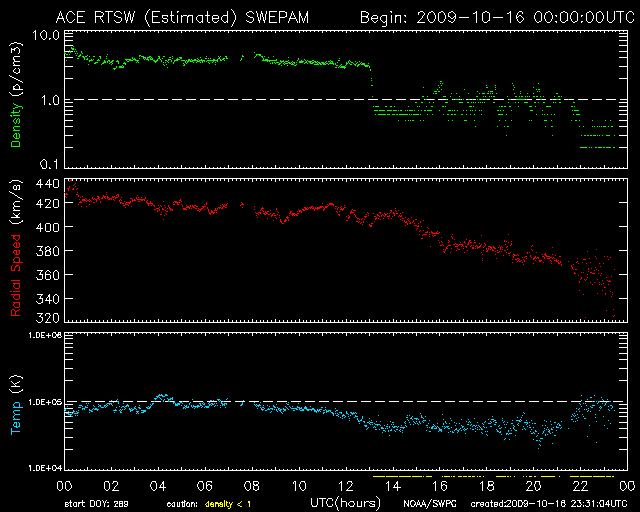Screen dimensions: 640x512
Task: Click the '440' speed tick label
Action: [48, 184]
